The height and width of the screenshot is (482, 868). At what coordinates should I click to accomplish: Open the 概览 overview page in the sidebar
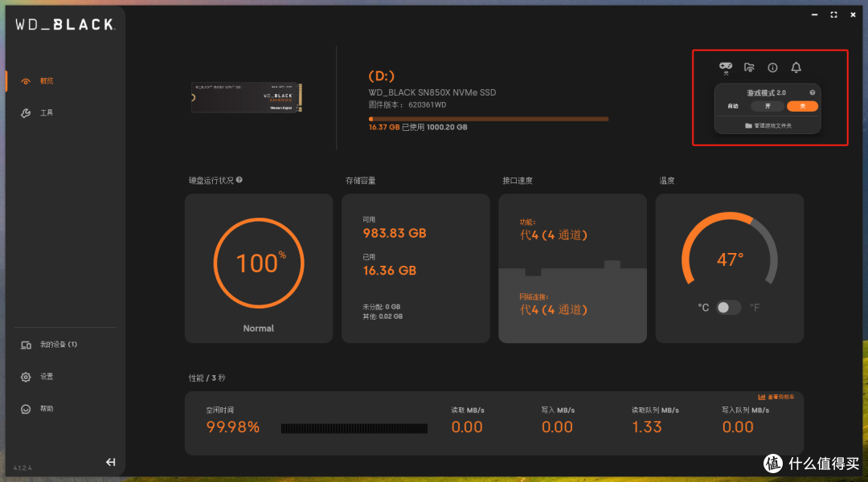tap(47, 81)
